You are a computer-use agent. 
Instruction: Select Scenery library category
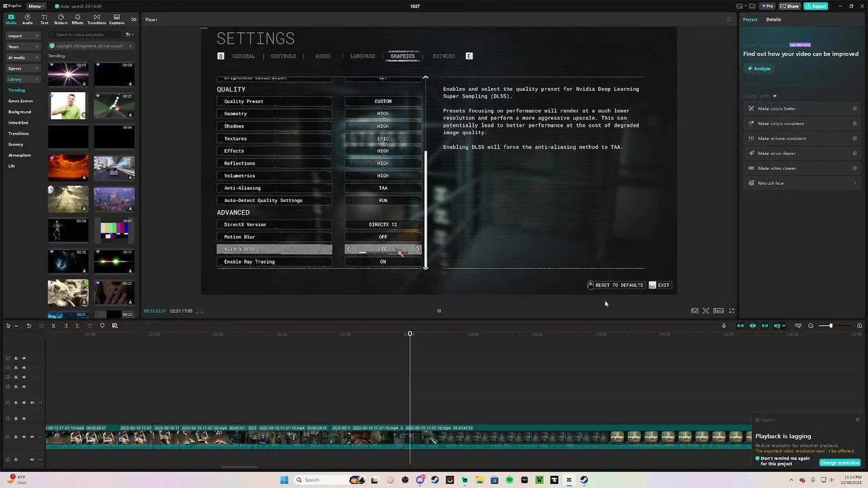coord(16,144)
